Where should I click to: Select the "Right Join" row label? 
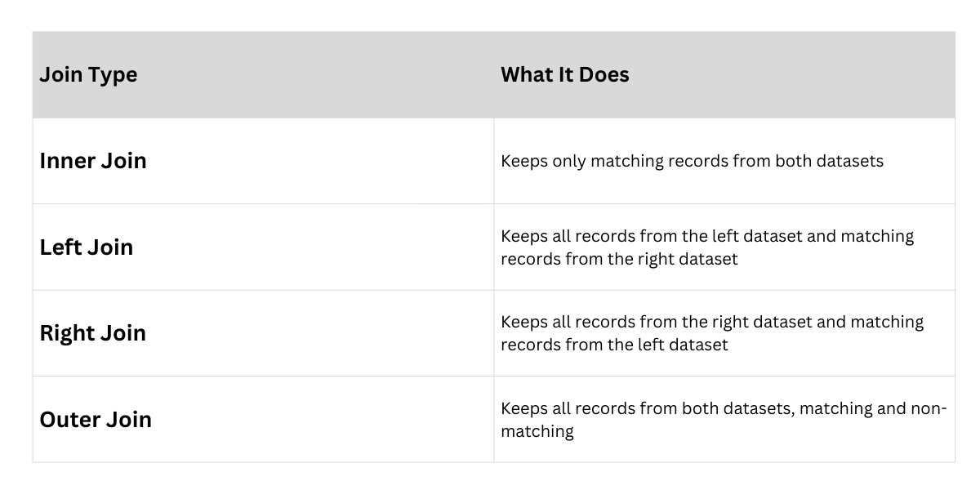coord(92,333)
